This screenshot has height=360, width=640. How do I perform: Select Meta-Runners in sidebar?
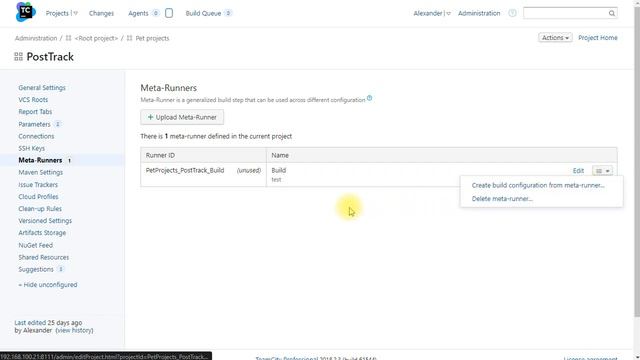click(40, 160)
